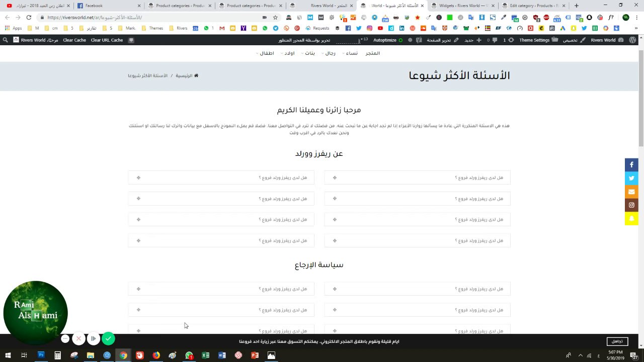Open Word from the taskbar

222,355
